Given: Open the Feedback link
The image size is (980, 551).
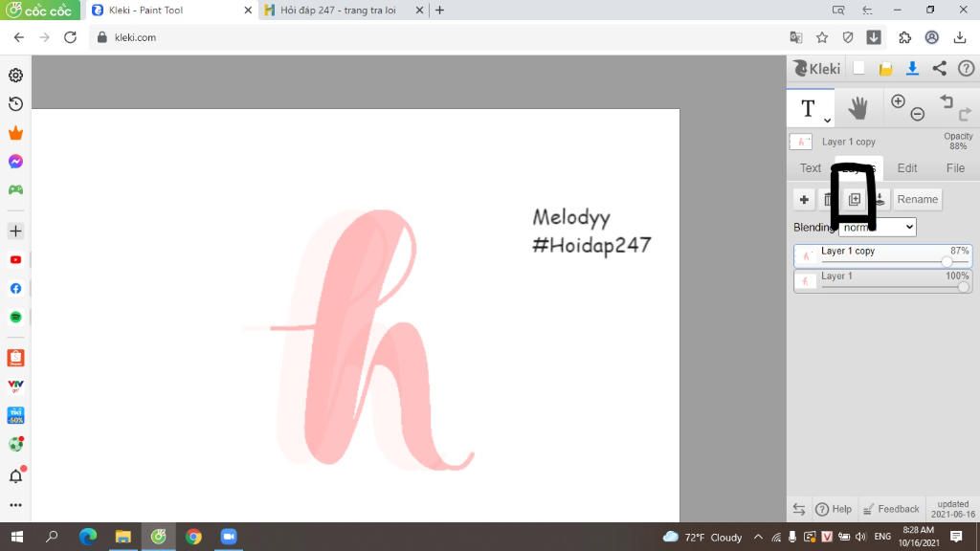Looking at the screenshot, I should point(891,509).
